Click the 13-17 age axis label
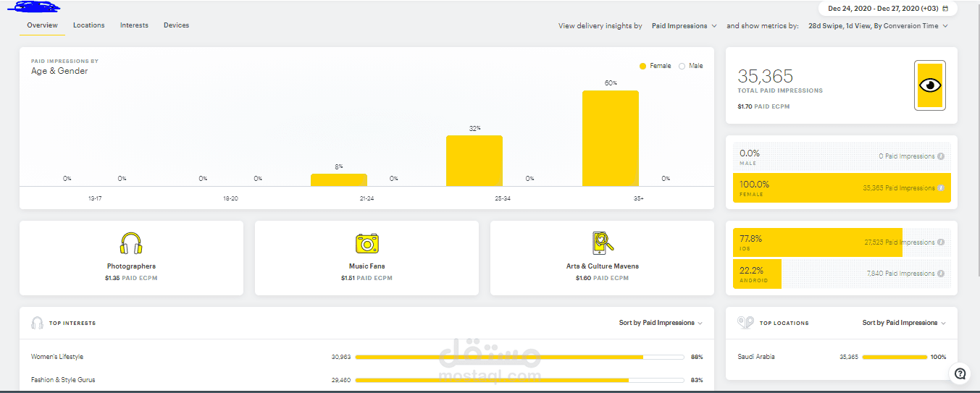980x393 pixels. [95, 198]
